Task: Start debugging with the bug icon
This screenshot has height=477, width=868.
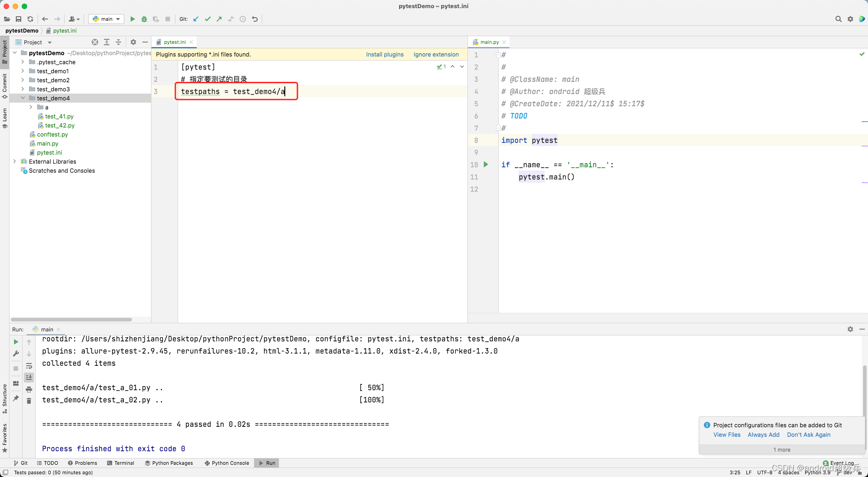Action: 144,19
